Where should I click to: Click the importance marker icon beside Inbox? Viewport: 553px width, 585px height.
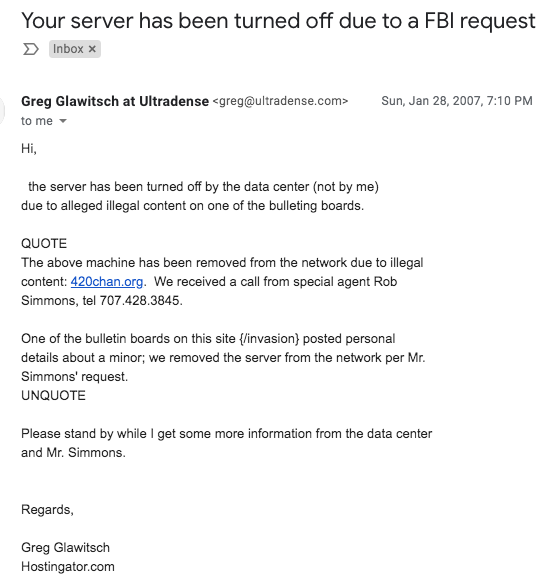31,49
